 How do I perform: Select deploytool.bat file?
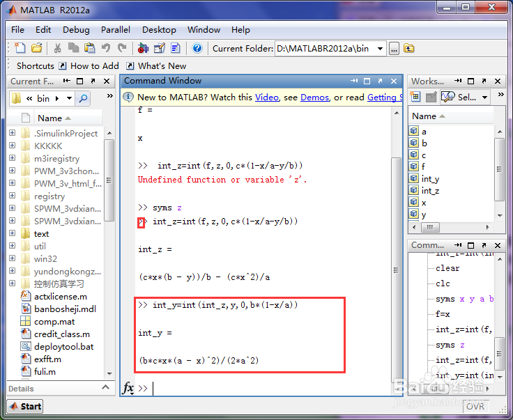57,346
